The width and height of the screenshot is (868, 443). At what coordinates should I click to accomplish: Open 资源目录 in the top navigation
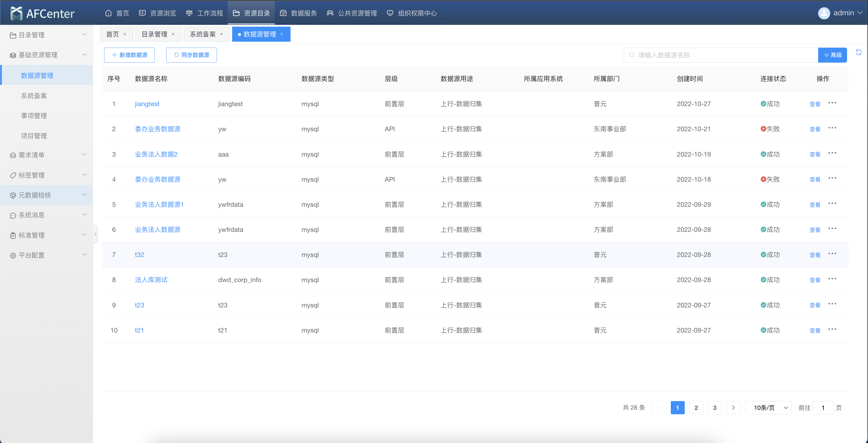coord(251,13)
